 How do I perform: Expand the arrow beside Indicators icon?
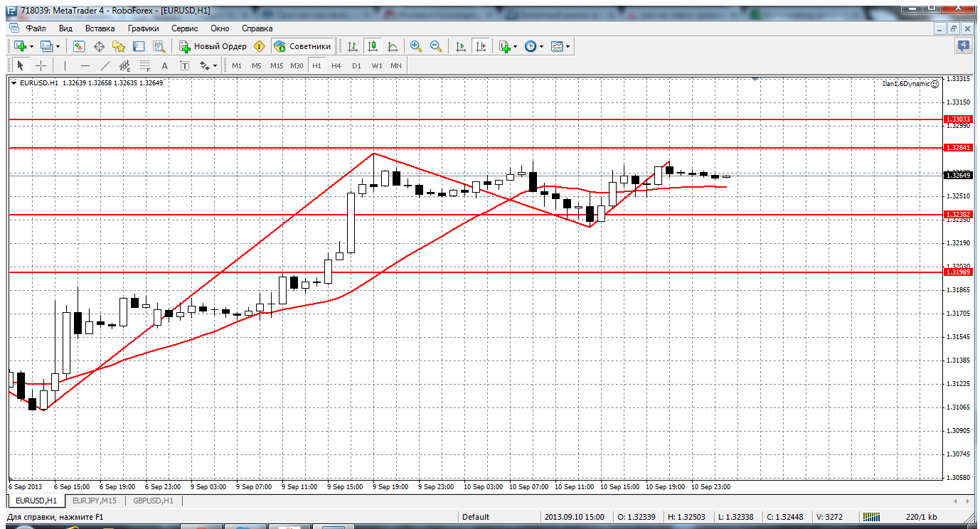click(516, 46)
